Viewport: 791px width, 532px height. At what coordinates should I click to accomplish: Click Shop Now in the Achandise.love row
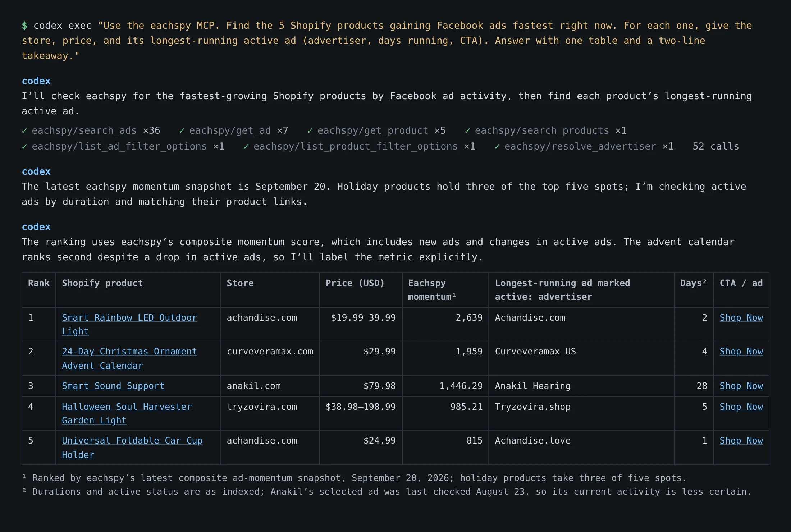(741, 440)
